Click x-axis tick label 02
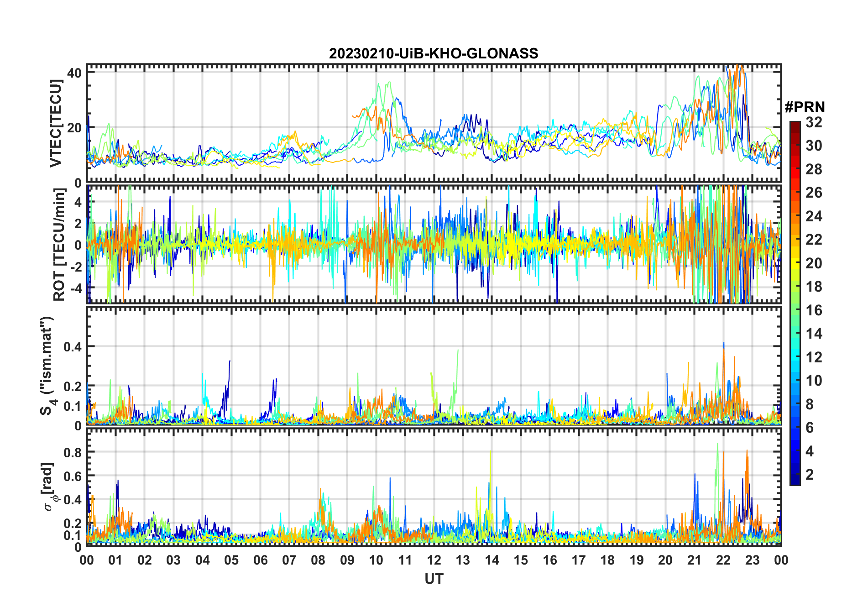Viewport: 868px width, 607px height. click(x=145, y=560)
